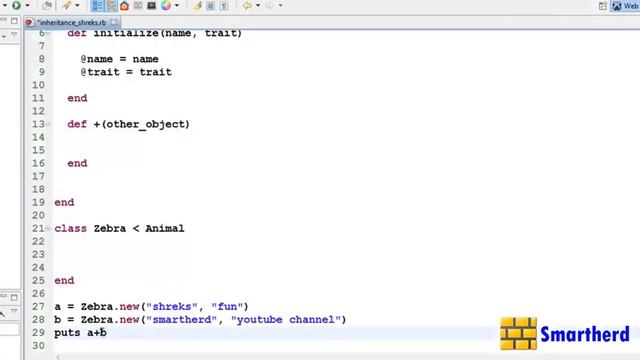The width and height of the screenshot is (640, 360).
Task: Click the string "smartherd" on line 28
Action: [x=182, y=320]
